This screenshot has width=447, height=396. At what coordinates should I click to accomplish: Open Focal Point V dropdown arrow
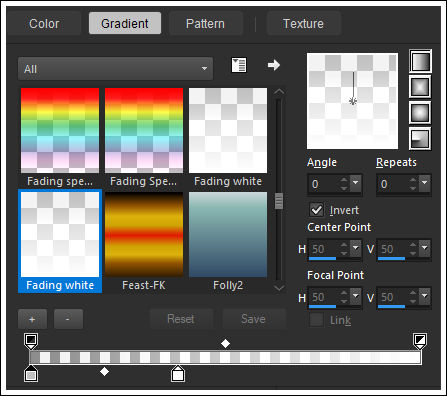(x=425, y=297)
